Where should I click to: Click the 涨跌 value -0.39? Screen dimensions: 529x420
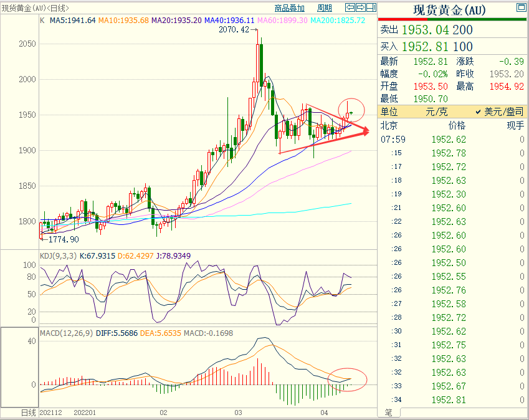512,62
